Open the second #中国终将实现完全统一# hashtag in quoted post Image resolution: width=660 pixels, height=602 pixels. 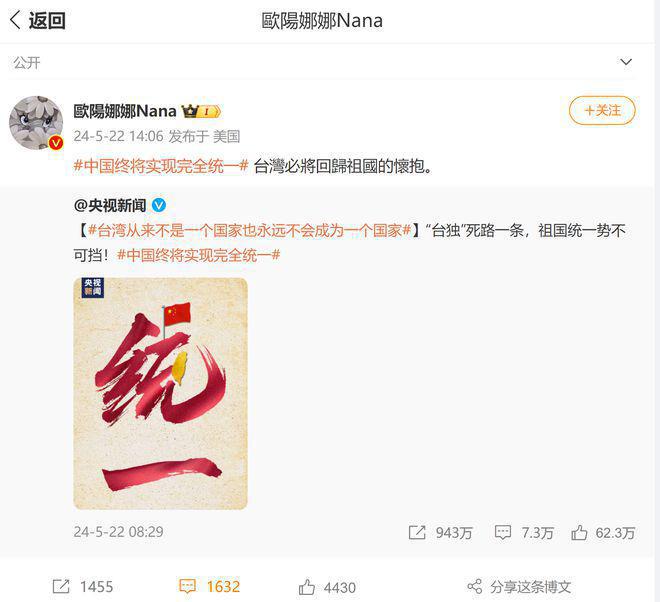coord(199,255)
